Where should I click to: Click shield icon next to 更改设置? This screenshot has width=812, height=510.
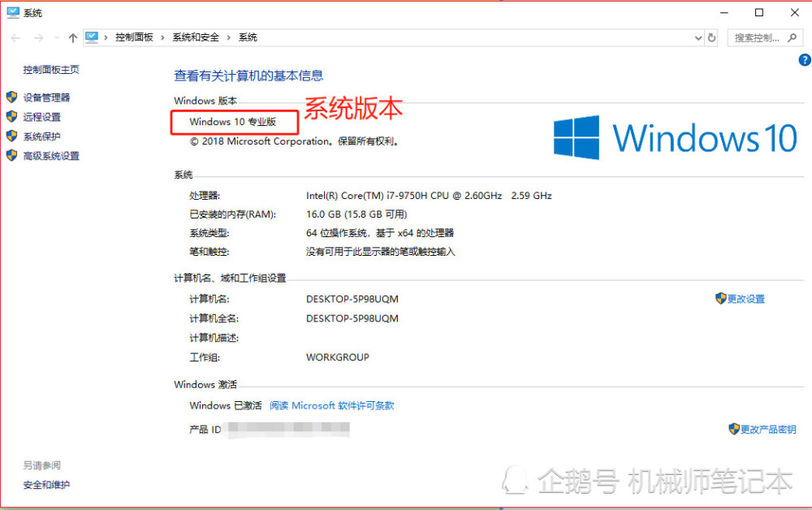pyautogui.click(x=720, y=298)
